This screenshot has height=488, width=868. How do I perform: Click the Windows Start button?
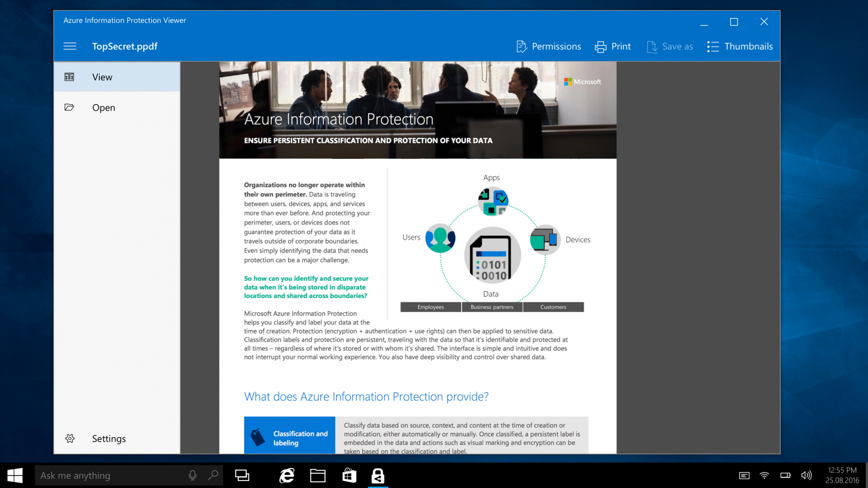tap(15, 476)
